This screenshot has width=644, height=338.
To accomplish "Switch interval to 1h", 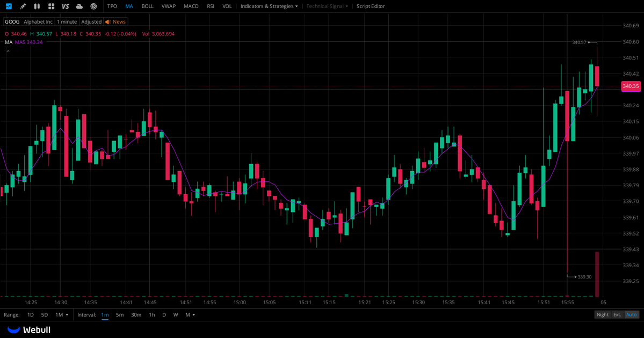I will [152, 314].
